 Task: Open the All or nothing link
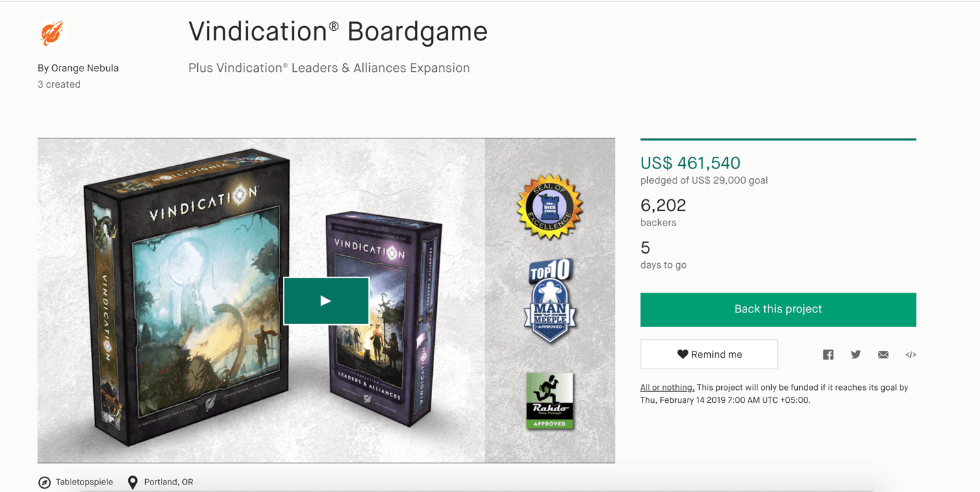tap(667, 387)
